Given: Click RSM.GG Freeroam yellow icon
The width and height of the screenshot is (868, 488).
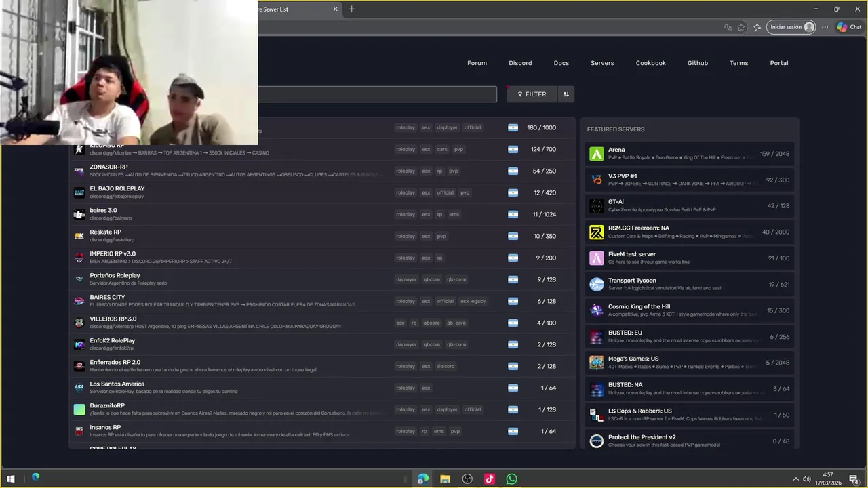Looking at the screenshot, I should (597, 232).
